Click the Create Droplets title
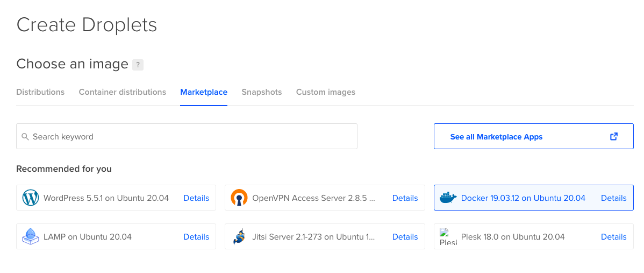 (87, 25)
